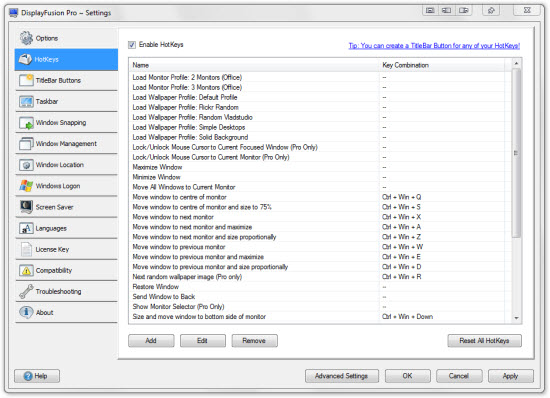550x398 pixels.
Task: Click the pin icon in title bar
Action: (x=491, y=11)
